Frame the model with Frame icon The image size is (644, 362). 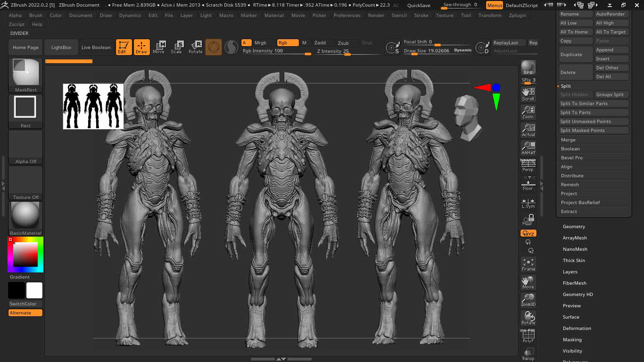tap(528, 264)
